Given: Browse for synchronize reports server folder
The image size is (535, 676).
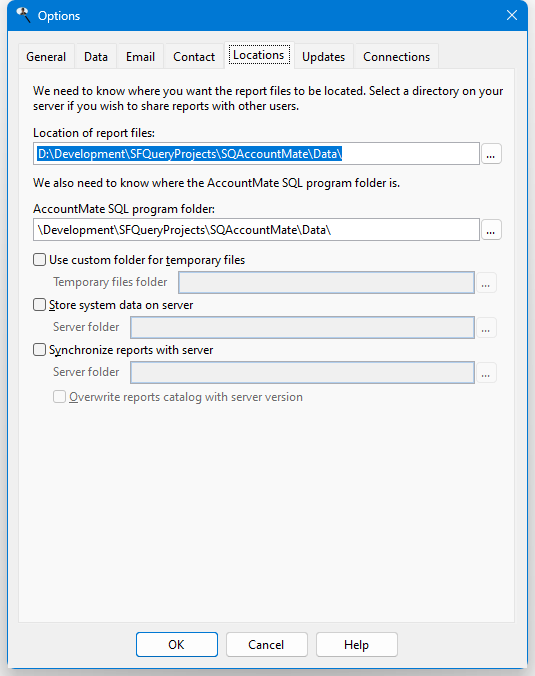Looking at the screenshot, I should (x=486, y=372).
